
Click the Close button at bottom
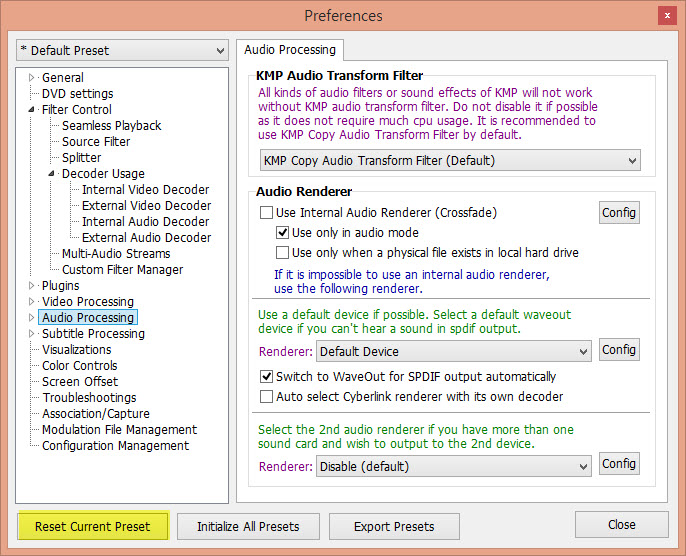coord(622,525)
